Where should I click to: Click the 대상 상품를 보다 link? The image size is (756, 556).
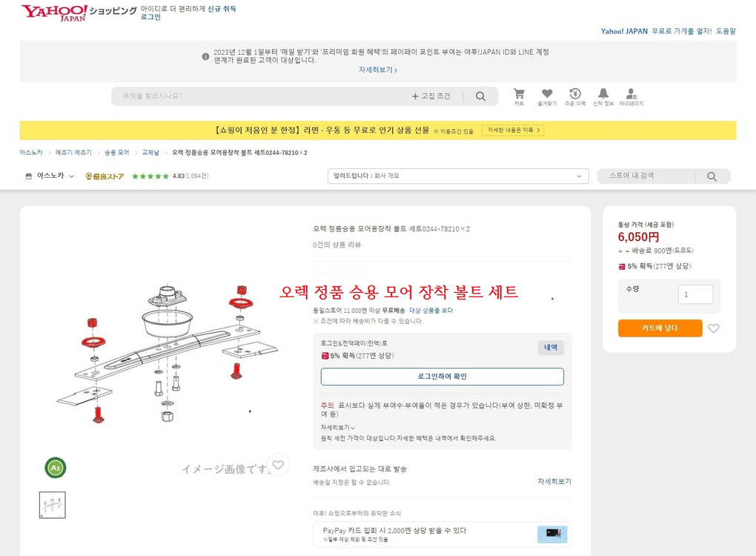(431, 310)
